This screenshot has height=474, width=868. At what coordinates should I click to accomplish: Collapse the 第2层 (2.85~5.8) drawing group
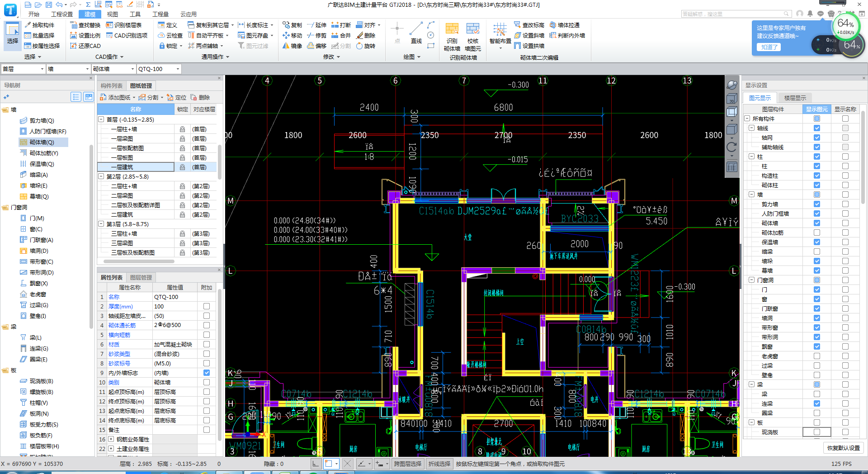coord(101,176)
